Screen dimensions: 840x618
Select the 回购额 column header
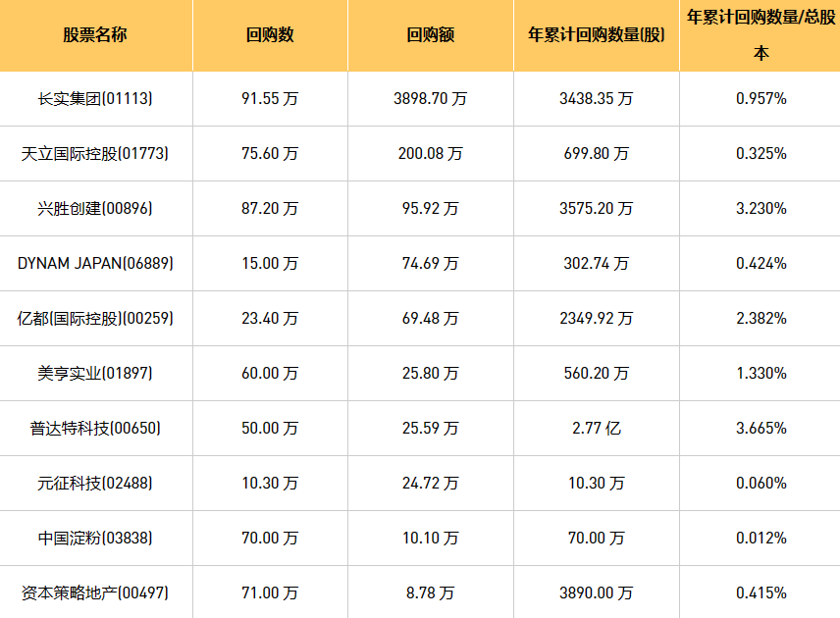[431, 35]
